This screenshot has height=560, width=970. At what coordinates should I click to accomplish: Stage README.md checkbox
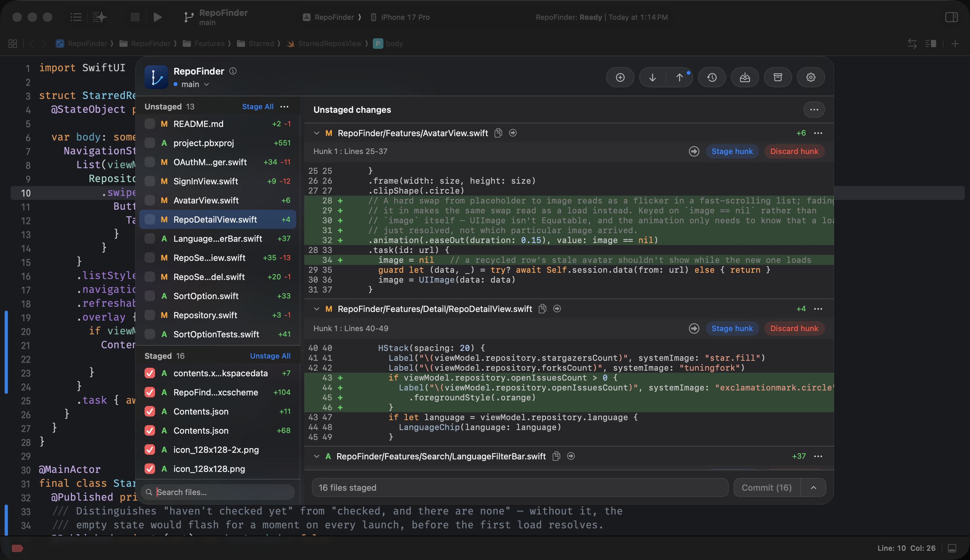[x=150, y=124]
